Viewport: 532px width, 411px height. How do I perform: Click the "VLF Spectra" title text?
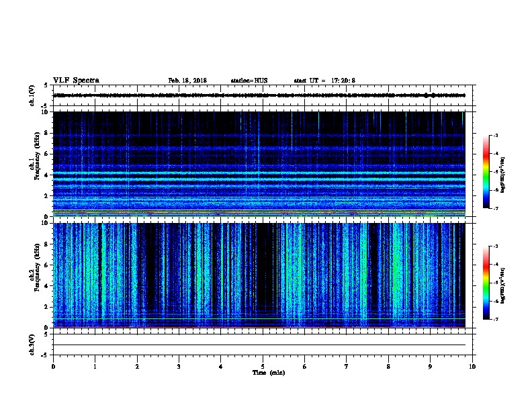click(x=76, y=81)
